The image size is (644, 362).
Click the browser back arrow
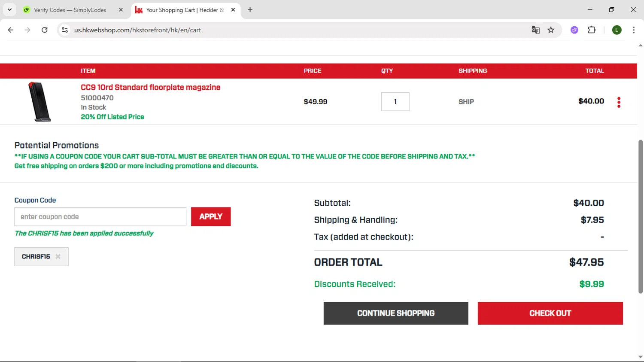pos(11,30)
